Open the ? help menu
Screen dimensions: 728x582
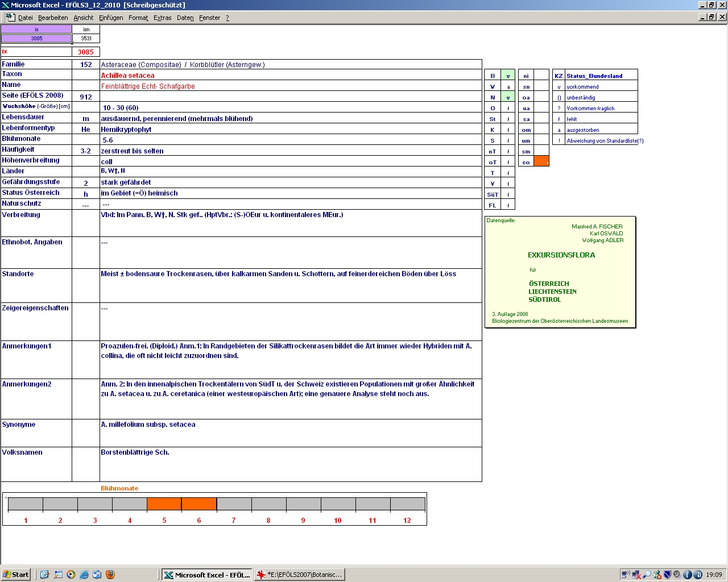tap(227, 18)
